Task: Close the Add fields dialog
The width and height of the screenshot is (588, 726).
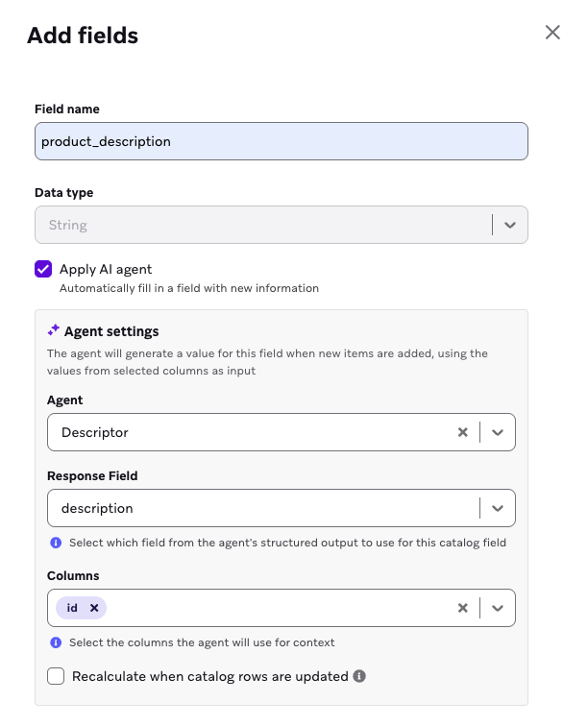Action: pos(552,33)
